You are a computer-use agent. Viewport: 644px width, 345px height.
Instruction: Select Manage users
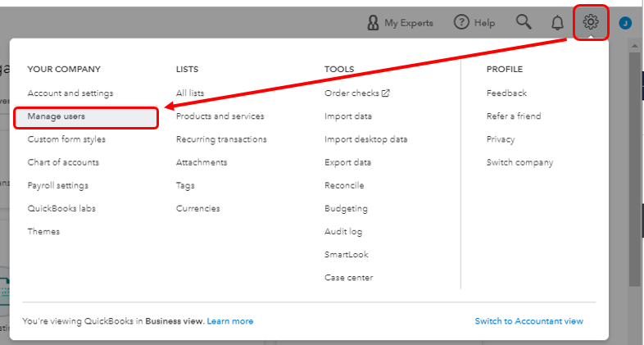pos(56,116)
